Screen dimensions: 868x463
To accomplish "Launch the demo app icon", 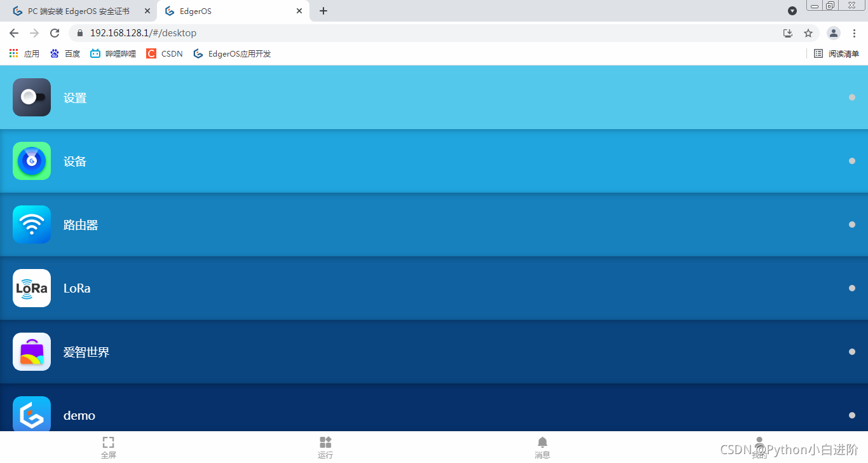I will coord(32,413).
